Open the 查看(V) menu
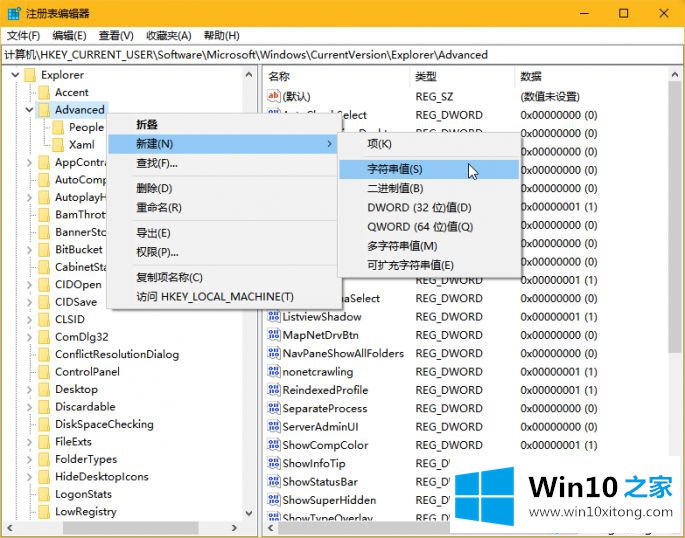Screen dimensions: 685x538 tap(116, 36)
